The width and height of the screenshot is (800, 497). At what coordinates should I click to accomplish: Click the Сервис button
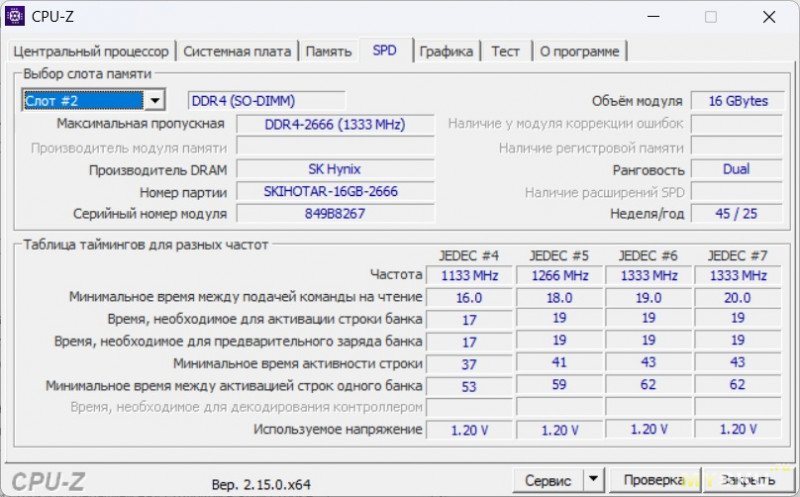pos(548,480)
